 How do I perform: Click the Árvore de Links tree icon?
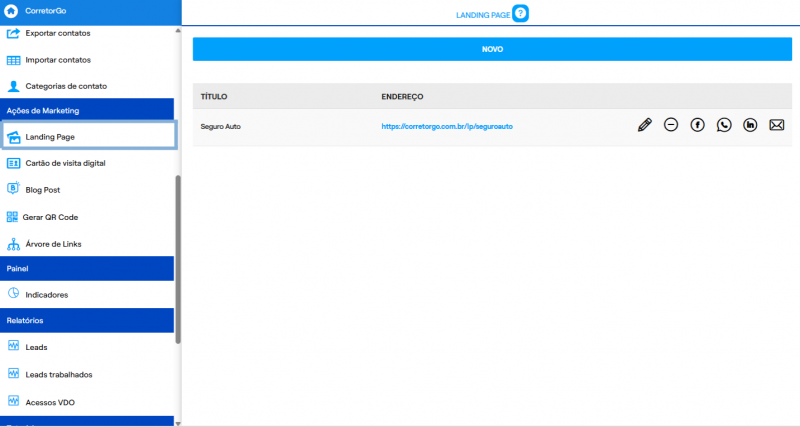tap(13, 244)
